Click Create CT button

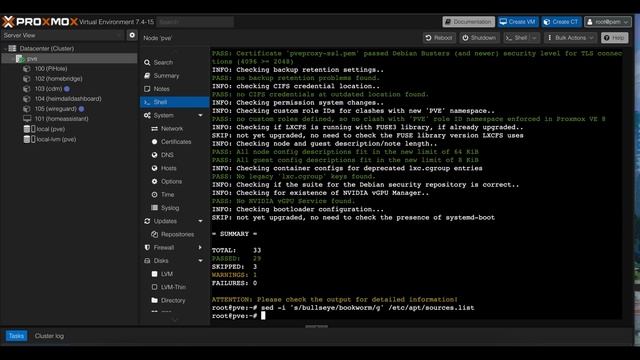click(561, 22)
